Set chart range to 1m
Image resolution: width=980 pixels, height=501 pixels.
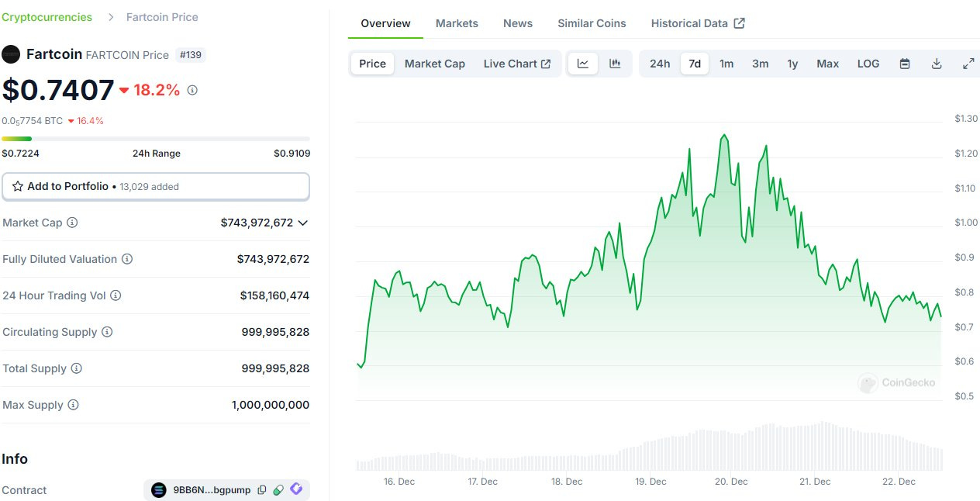click(x=726, y=64)
